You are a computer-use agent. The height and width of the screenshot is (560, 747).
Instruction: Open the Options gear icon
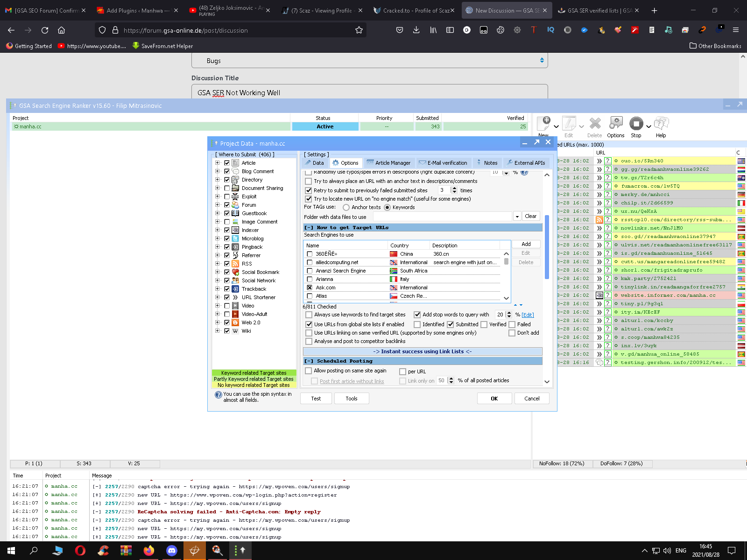pyautogui.click(x=616, y=123)
